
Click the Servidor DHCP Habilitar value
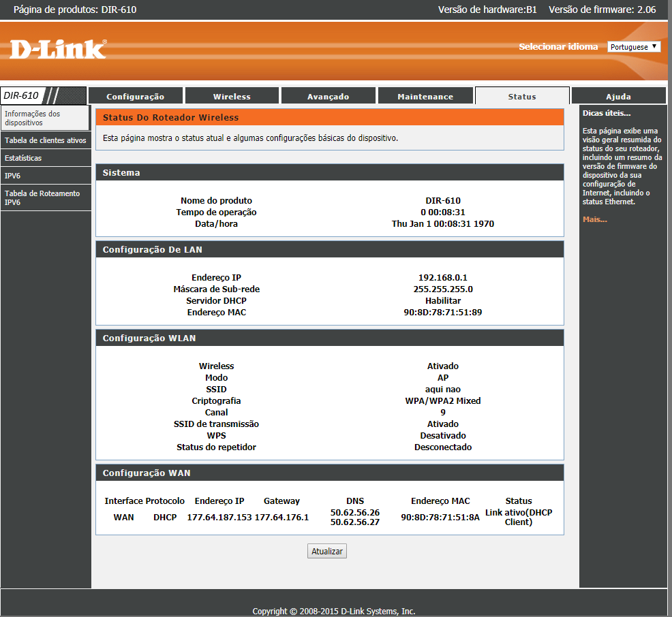tap(443, 300)
